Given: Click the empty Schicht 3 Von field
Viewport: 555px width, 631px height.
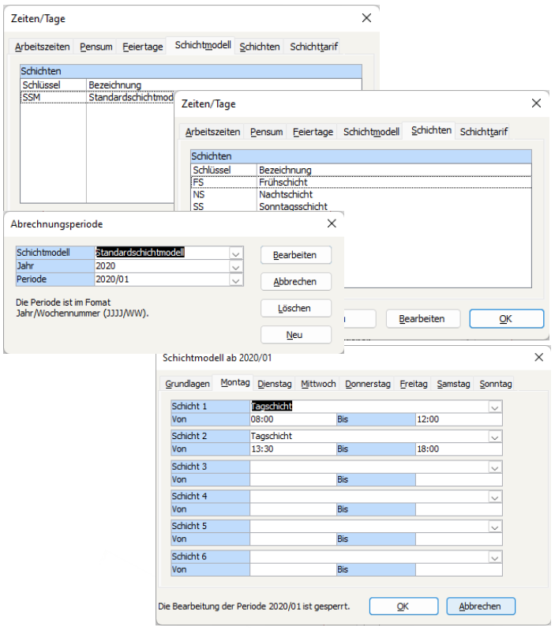Looking at the screenshot, I should (x=293, y=480).
